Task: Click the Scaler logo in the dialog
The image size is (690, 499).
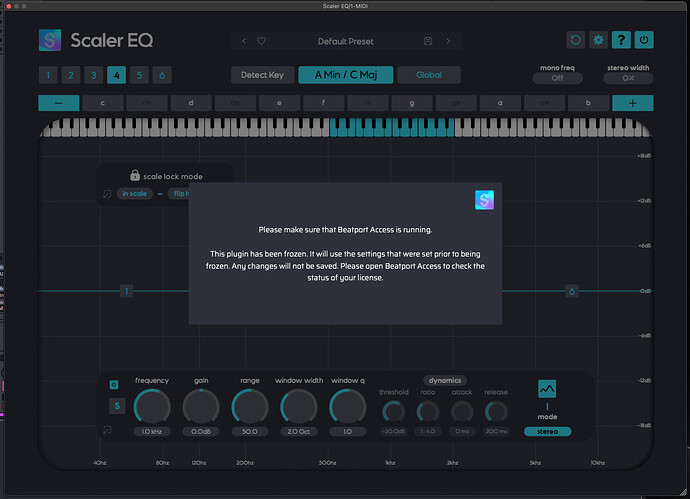Action: pyautogui.click(x=484, y=200)
